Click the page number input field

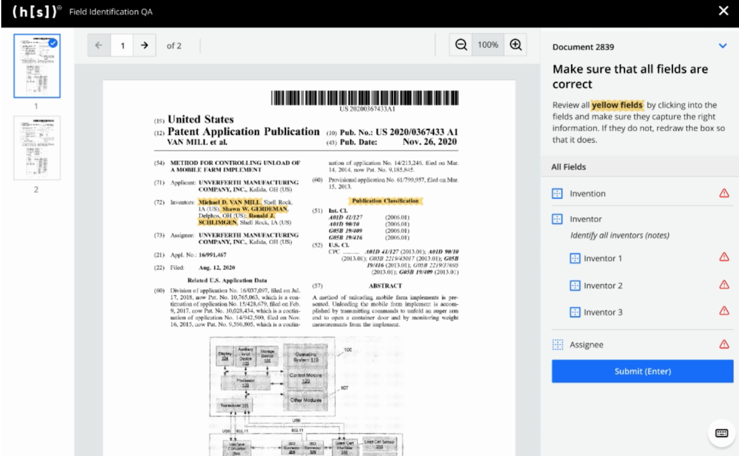[x=122, y=45]
